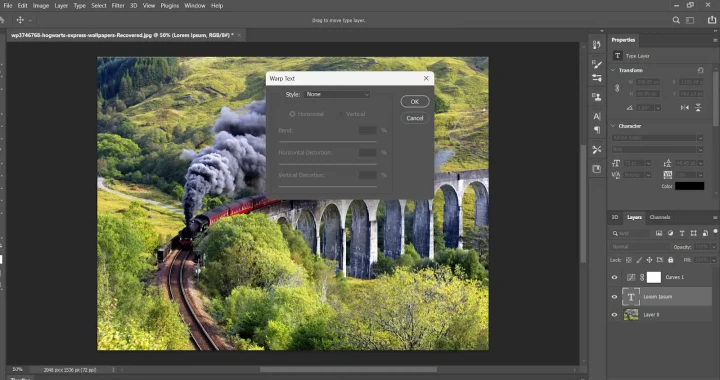The image size is (720, 380).
Task: Open the Filter menu
Action: (x=118, y=6)
